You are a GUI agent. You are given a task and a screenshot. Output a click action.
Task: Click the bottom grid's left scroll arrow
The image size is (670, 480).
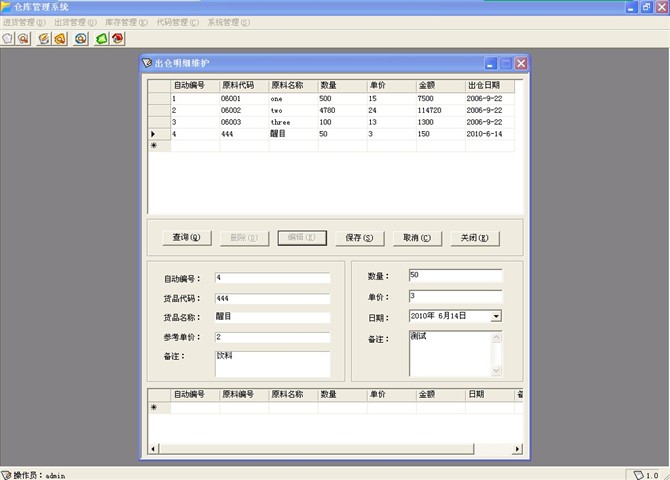[x=153, y=449]
